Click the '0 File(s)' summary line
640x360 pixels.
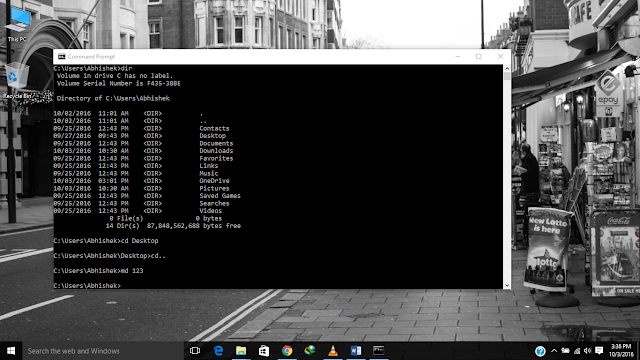tap(166, 218)
